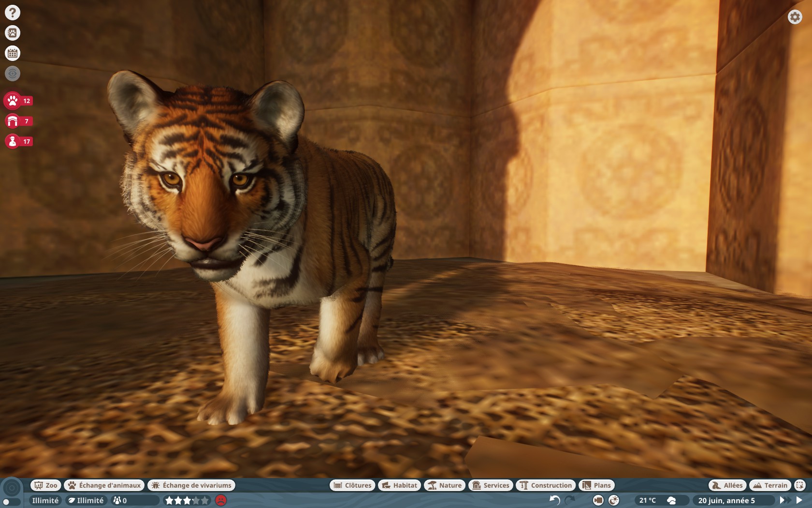Click the red sad face icon

pos(221,500)
